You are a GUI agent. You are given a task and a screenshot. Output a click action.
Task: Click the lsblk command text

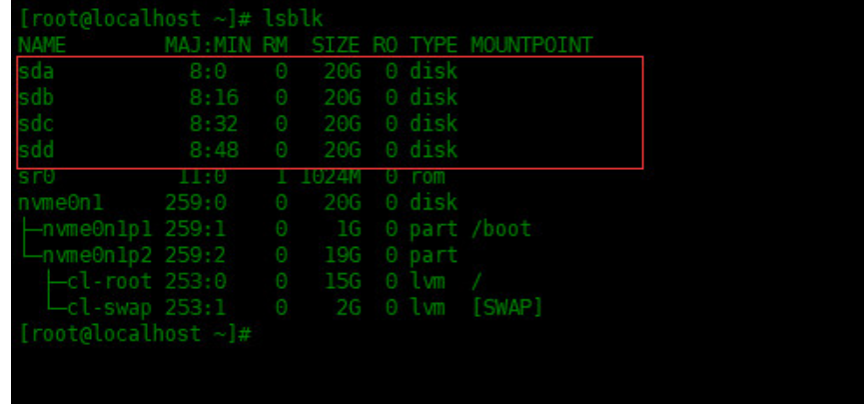coord(295,19)
